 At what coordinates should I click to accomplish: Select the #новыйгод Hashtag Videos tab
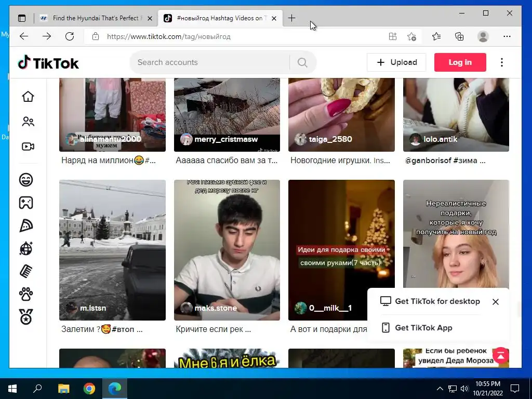tap(220, 18)
